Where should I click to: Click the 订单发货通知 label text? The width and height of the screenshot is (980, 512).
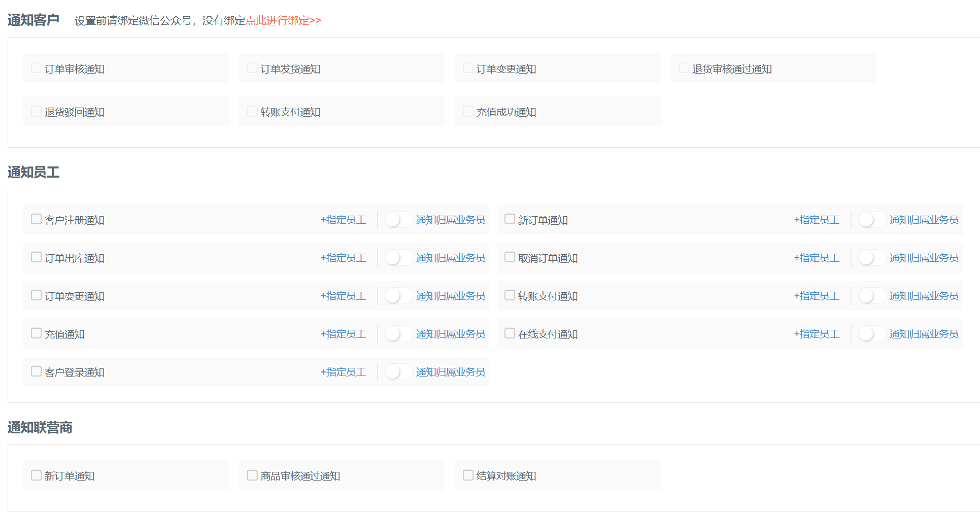pyautogui.click(x=290, y=69)
